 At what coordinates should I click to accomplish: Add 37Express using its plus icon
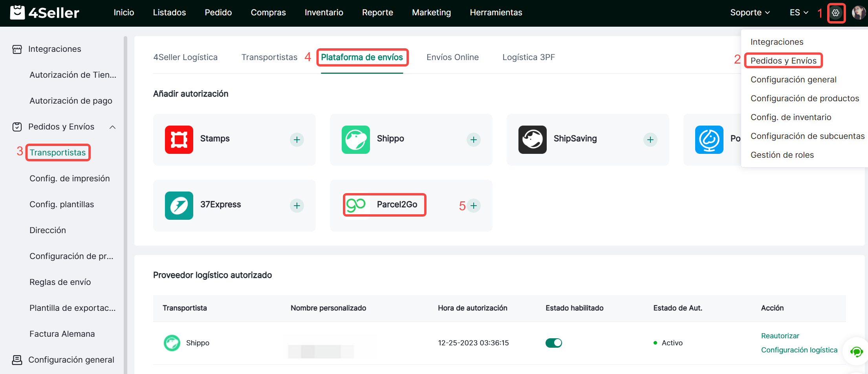(x=297, y=206)
